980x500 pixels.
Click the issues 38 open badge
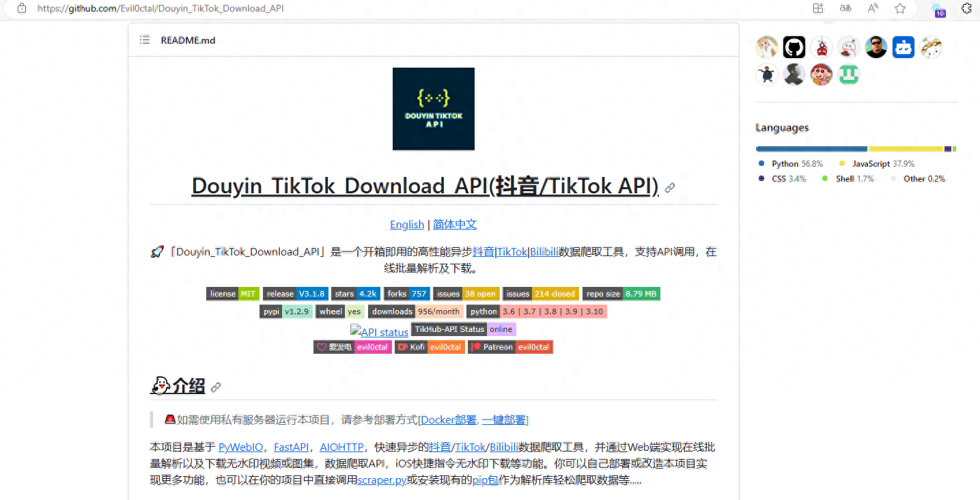click(466, 294)
